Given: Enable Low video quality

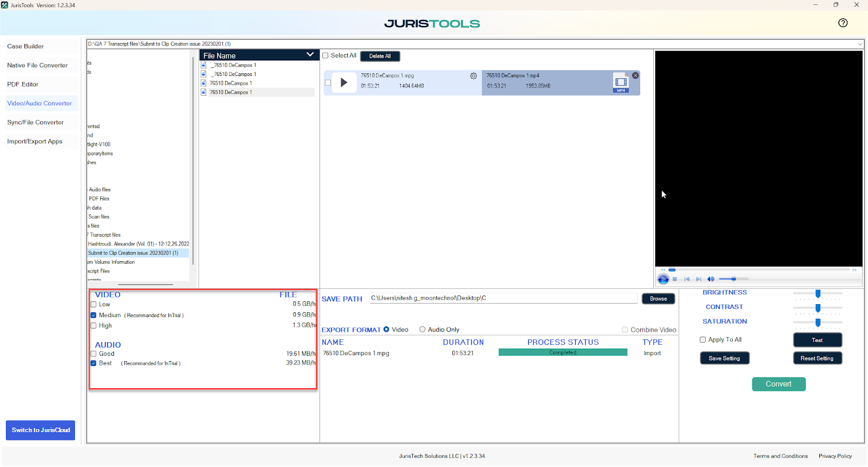Looking at the screenshot, I should [93, 305].
